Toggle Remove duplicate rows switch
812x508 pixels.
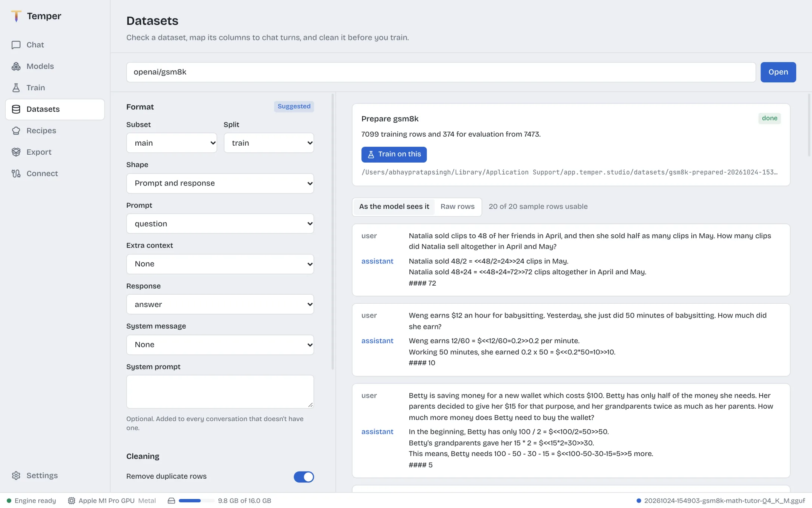304,477
